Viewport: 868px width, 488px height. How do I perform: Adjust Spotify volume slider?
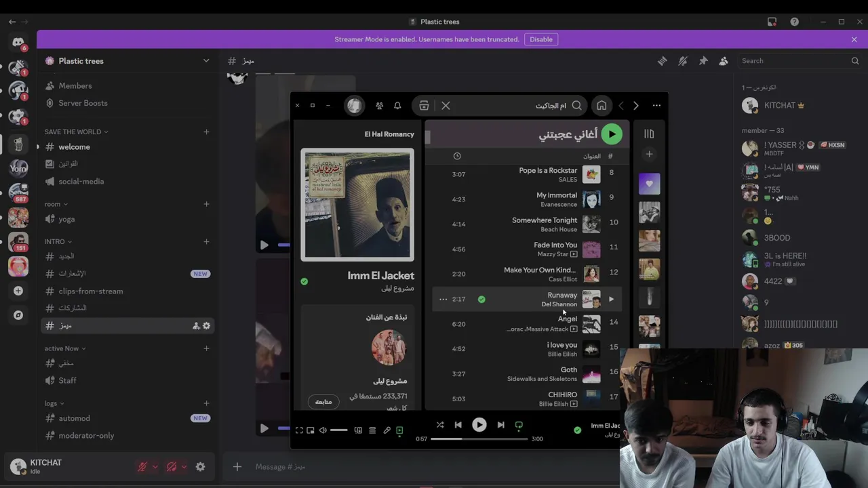[x=338, y=430]
